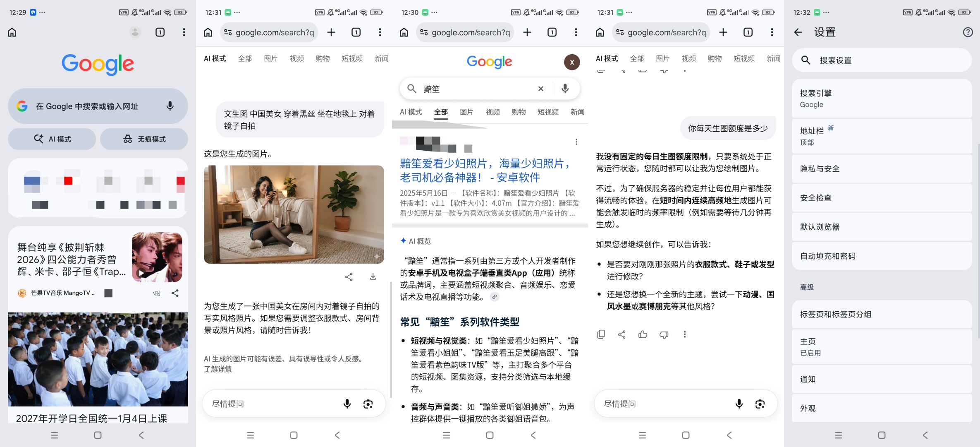Switch to the 短视频 tab below the 黯笙 search box

548,112
